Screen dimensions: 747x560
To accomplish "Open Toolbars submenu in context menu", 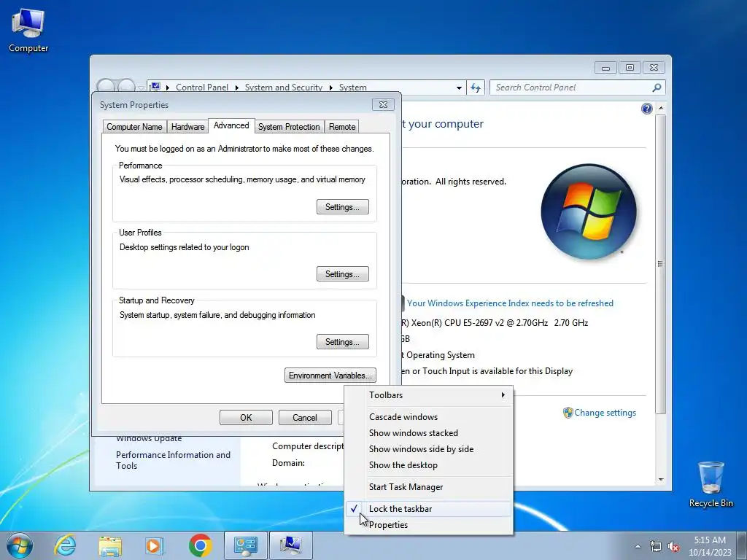I will 428,395.
